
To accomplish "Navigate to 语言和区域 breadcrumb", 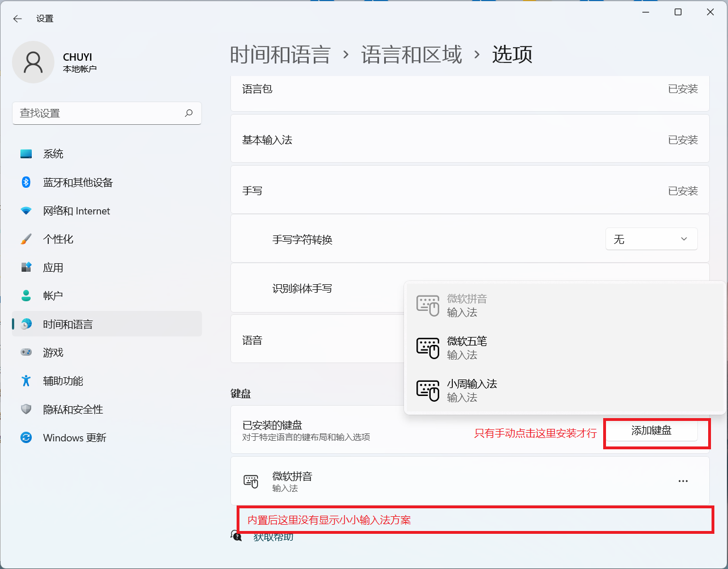I will point(412,54).
